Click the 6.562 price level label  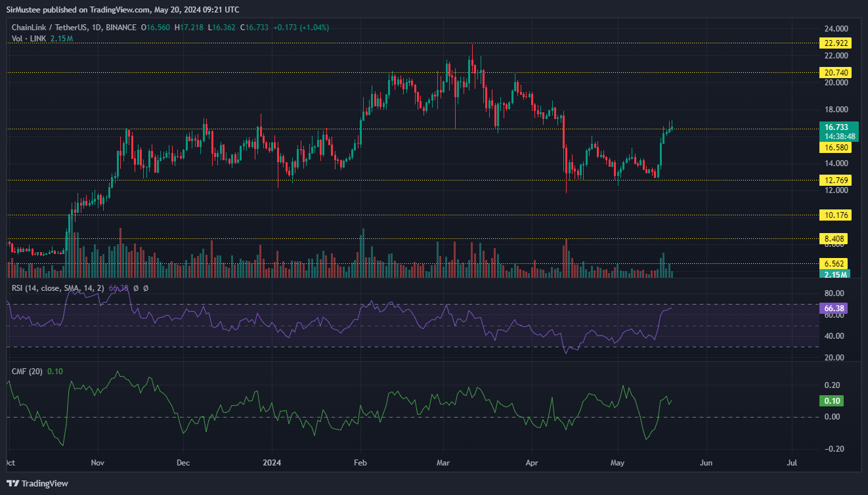click(x=835, y=263)
